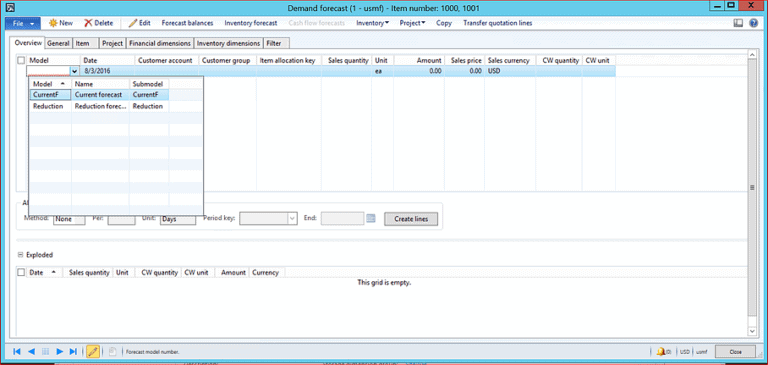Click the Create lines button

tap(411, 219)
